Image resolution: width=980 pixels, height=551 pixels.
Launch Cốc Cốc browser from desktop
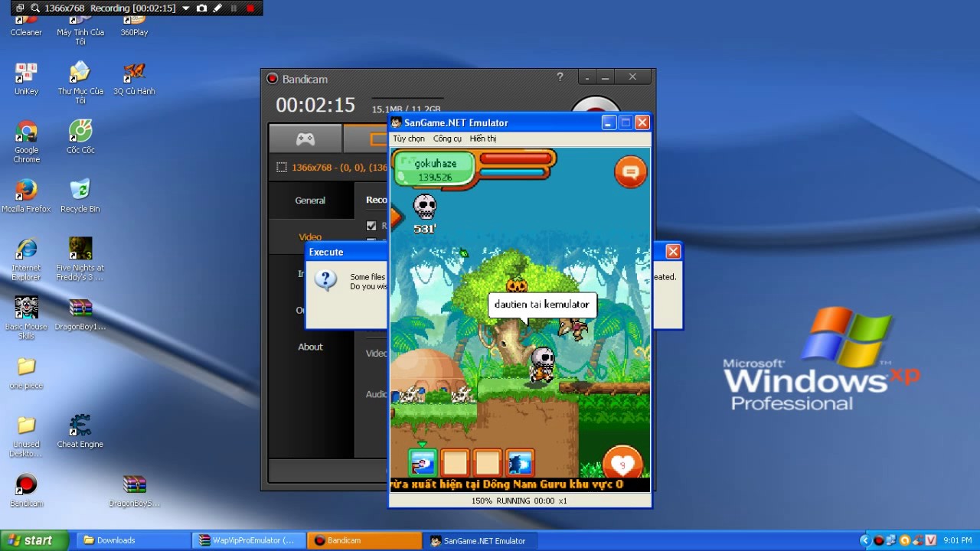[x=80, y=136]
